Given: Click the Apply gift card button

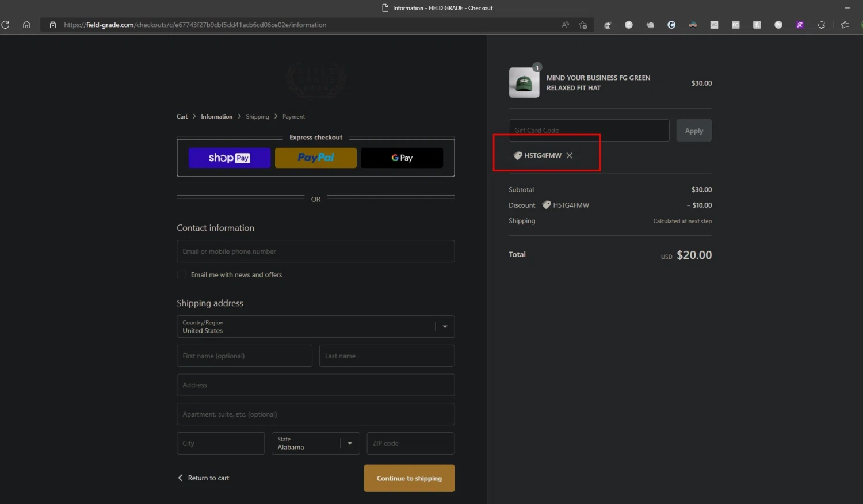Looking at the screenshot, I should [x=694, y=131].
